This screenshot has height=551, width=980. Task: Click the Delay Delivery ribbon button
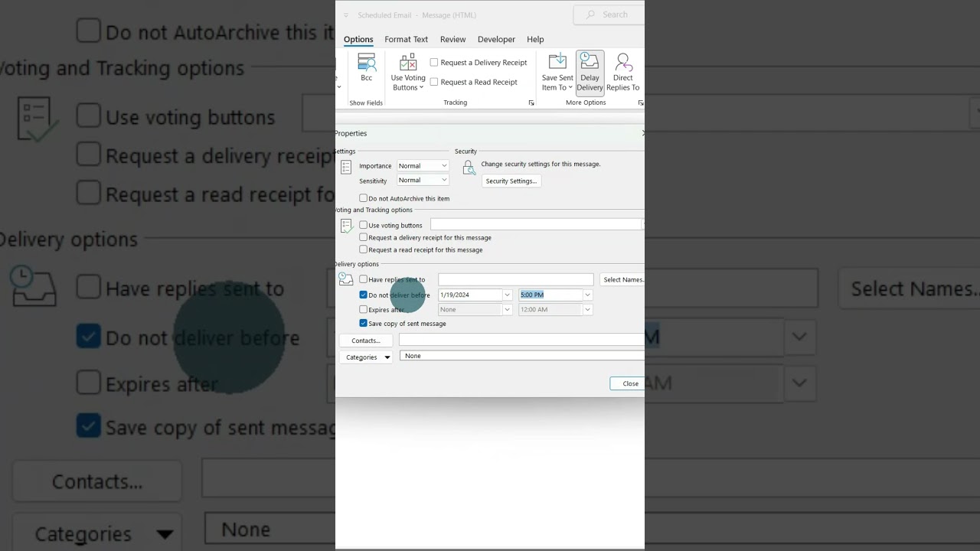click(x=590, y=72)
